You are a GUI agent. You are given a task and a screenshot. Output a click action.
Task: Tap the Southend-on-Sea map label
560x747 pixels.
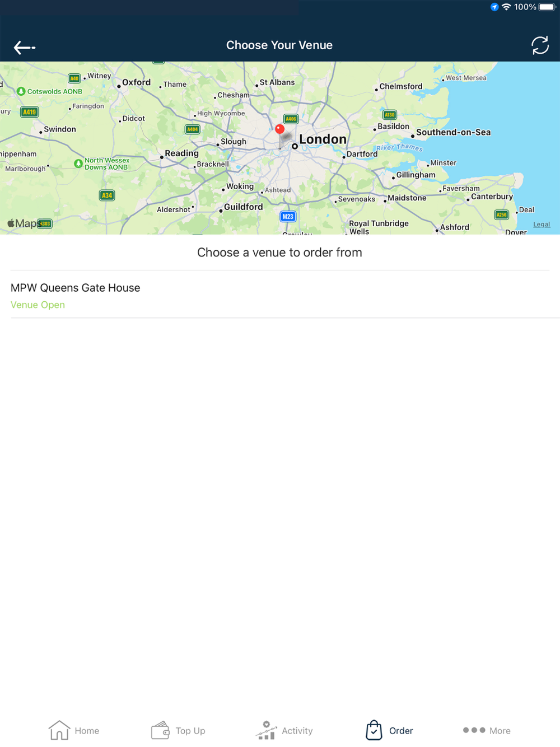click(453, 132)
